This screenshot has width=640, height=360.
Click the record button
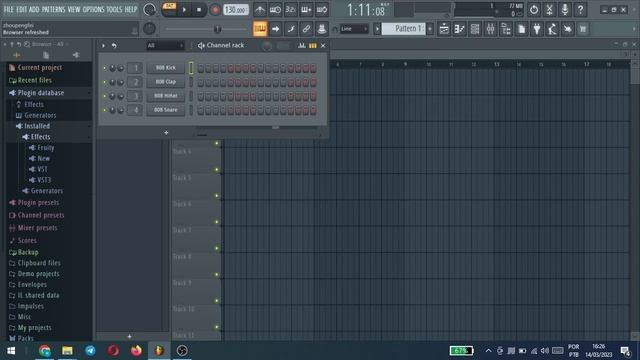[215, 9]
